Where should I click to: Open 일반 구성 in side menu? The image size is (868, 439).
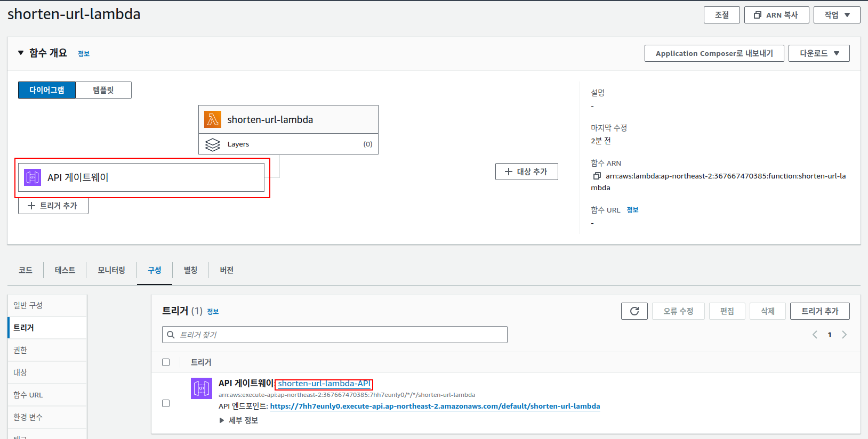(x=47, y=305)
